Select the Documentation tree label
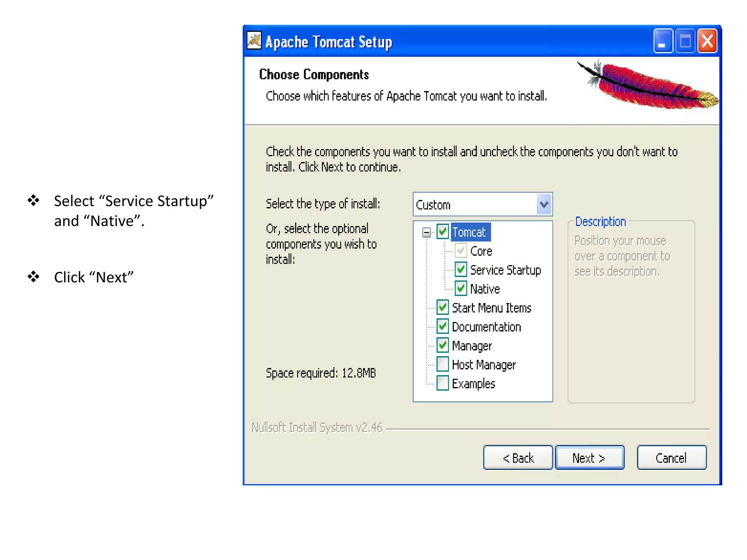This screenshot has width=747, height=560. (x=486, y=327)
